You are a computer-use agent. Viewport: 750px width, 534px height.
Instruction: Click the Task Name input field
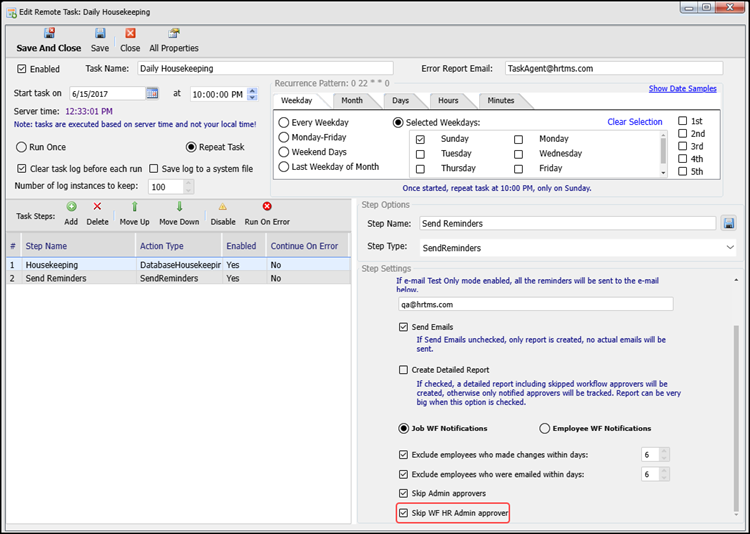click(x=264, y=69)
